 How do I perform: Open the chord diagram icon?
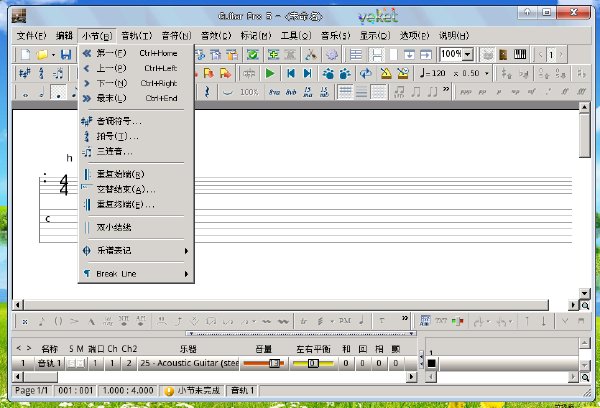425,321
